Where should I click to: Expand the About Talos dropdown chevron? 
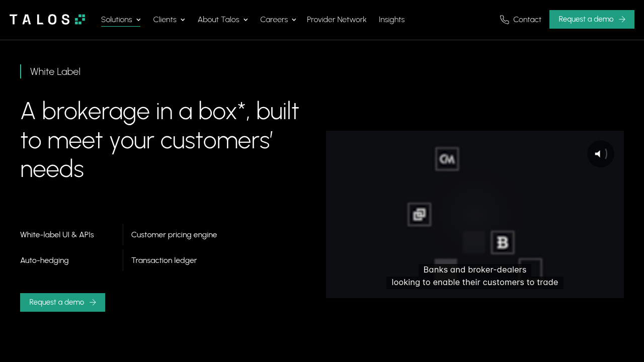tap(246, 20)
